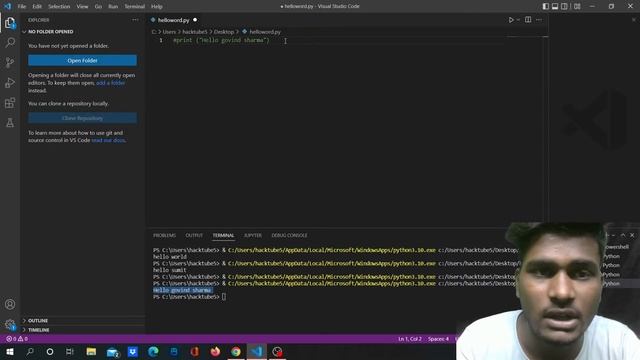Click hacktube5 in the breadcrumb path
The image size is (640, 360).
click(195, 31)
